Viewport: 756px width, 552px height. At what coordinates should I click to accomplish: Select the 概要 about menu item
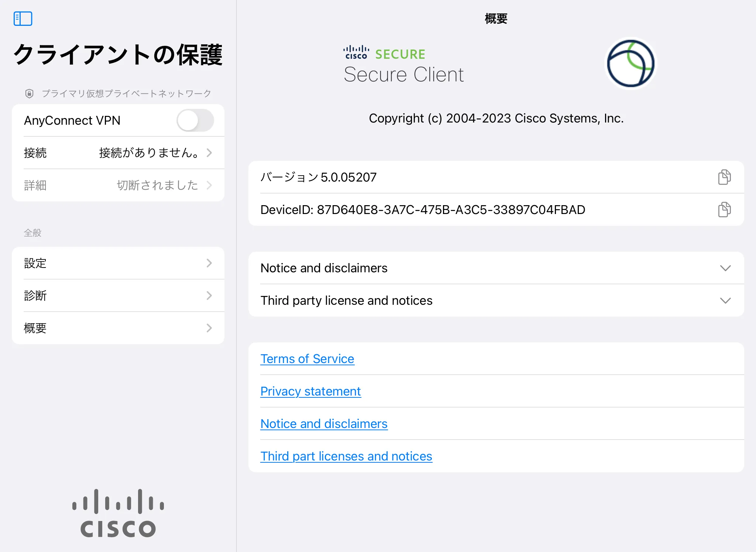[118, 328]
